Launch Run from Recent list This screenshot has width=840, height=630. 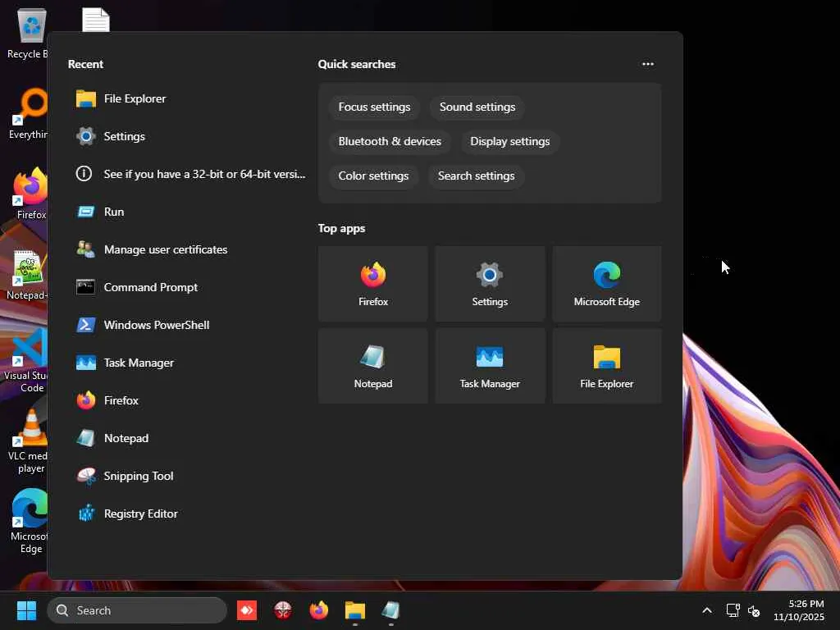(x=186, y=212)
